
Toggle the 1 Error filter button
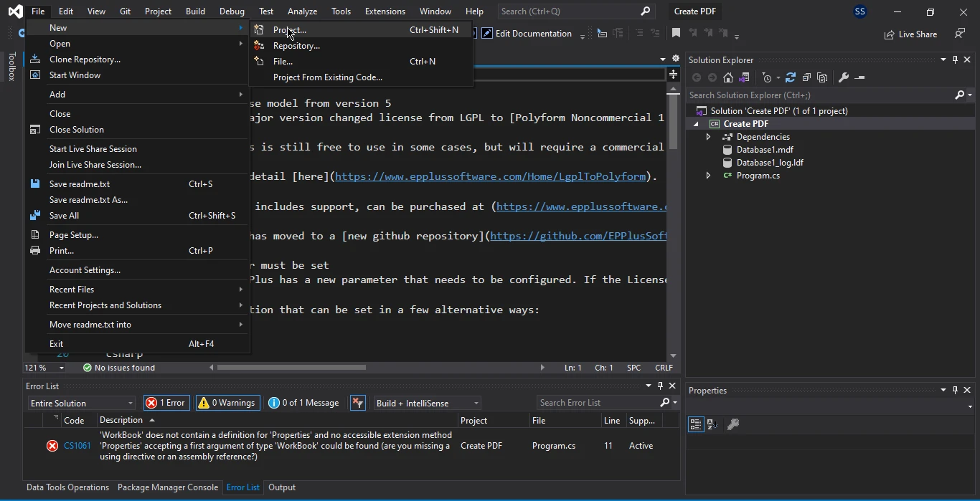tap(166, 403)
